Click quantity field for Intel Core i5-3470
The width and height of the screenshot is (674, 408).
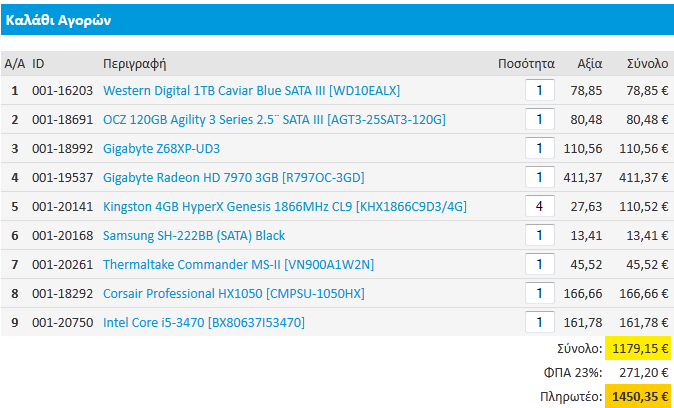coord(539,322)
